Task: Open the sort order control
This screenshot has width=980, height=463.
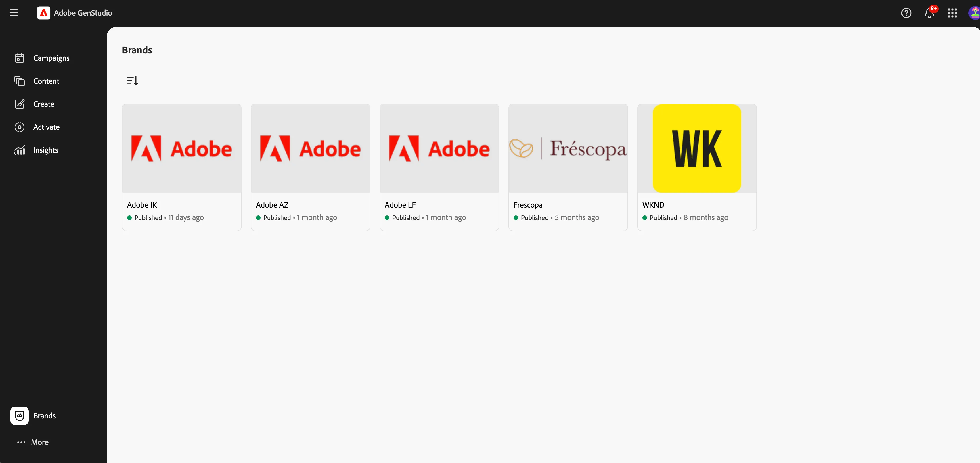Action: tap(132, 80)
